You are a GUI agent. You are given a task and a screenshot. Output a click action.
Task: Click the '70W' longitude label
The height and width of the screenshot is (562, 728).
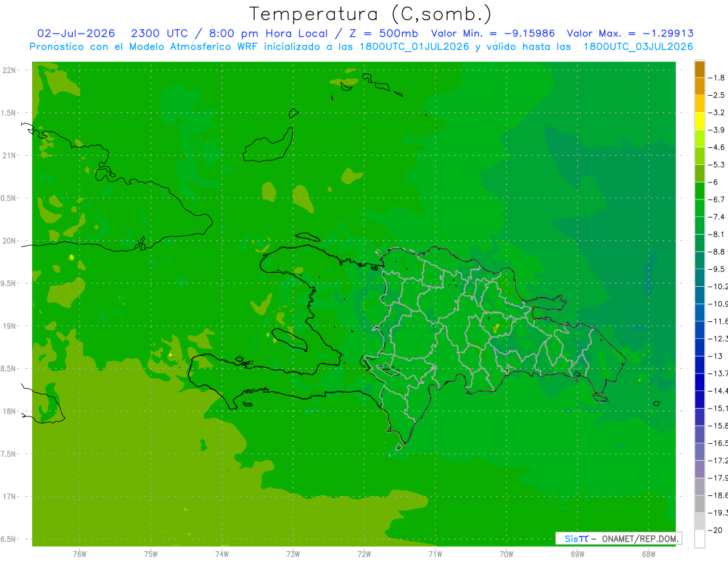point(507,554)
